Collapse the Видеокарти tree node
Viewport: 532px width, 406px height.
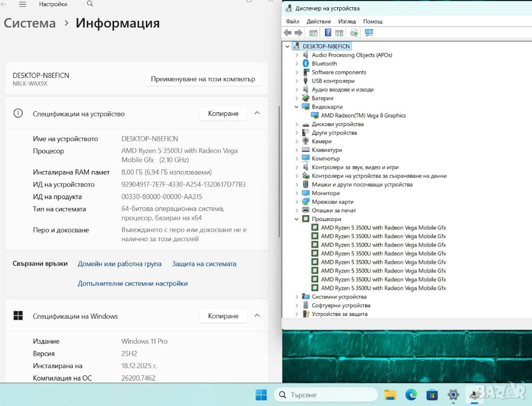[297, 107]
